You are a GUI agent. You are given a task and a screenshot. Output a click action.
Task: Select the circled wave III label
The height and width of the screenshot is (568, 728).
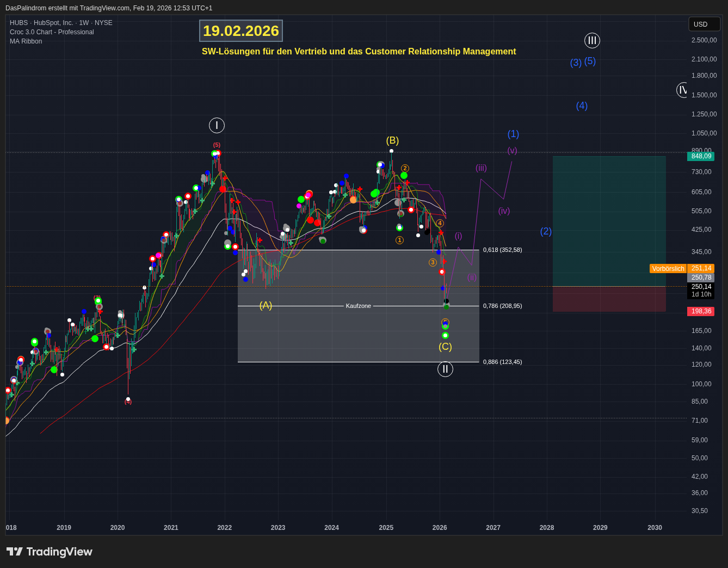coord(592,40)
